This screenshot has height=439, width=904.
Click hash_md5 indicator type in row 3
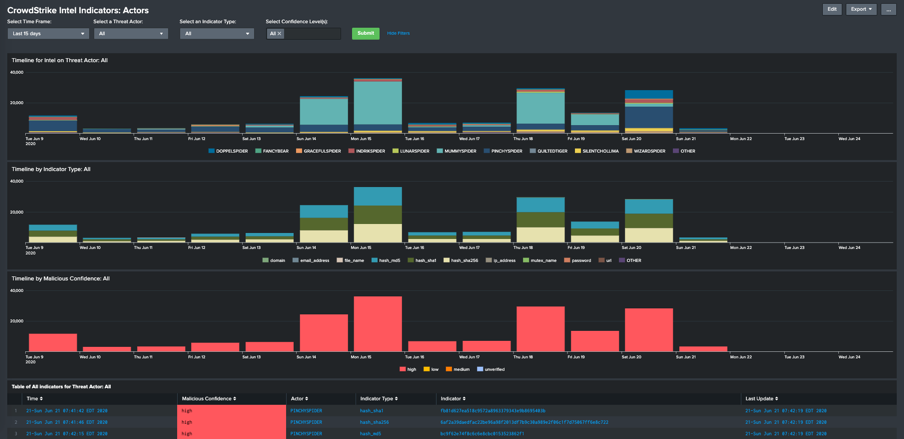click(371, 433)
